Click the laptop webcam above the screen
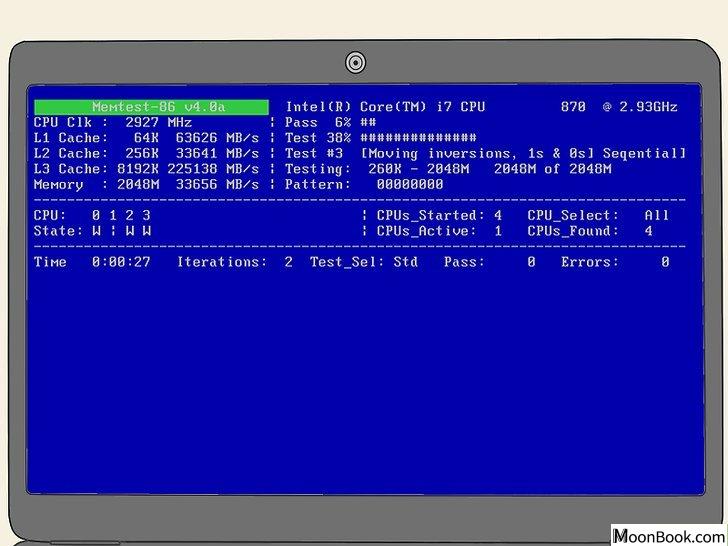 (355, 62)
